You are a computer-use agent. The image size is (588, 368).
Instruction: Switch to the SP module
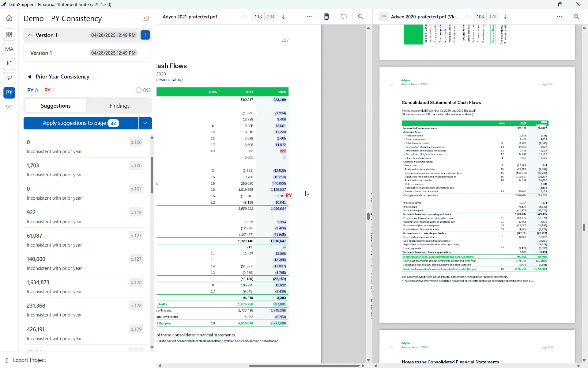pyautogui.click(x=9, y=78)
